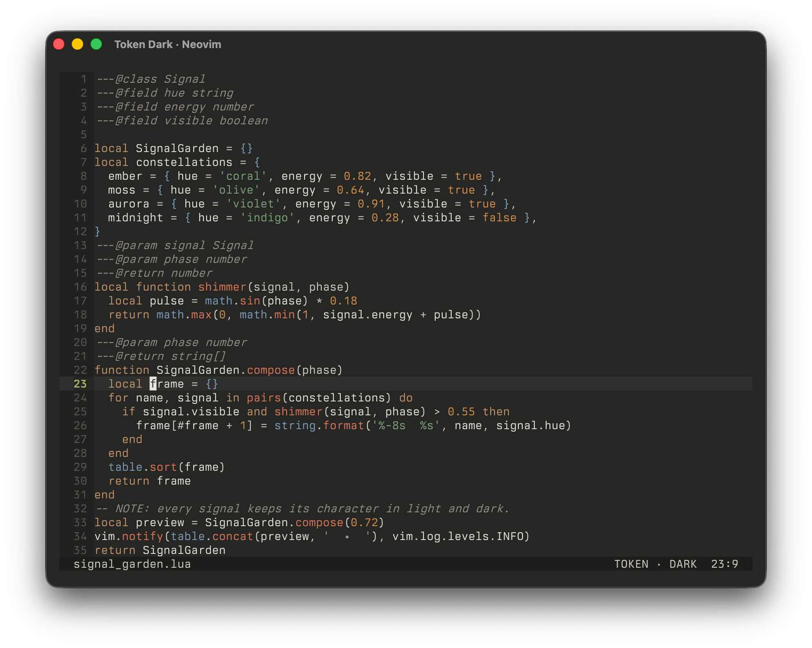
Task: Click 'return frame' on line 30
Action: click(150, 481)
